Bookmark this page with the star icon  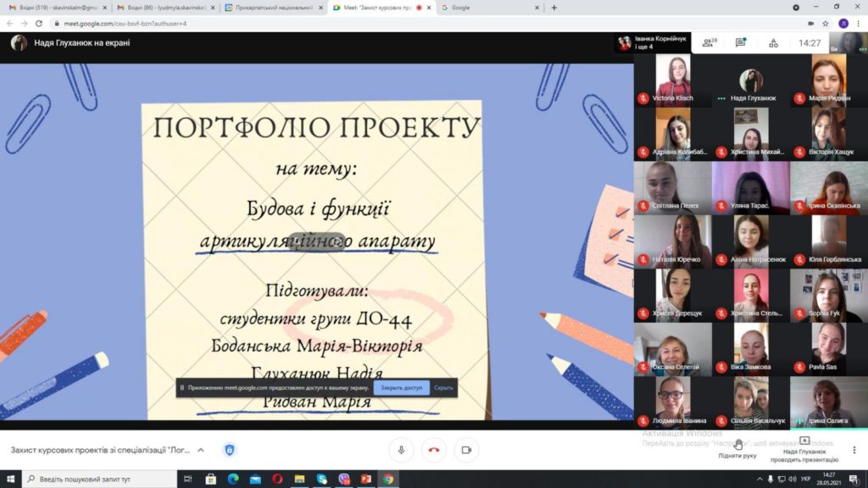click(826, 24)
